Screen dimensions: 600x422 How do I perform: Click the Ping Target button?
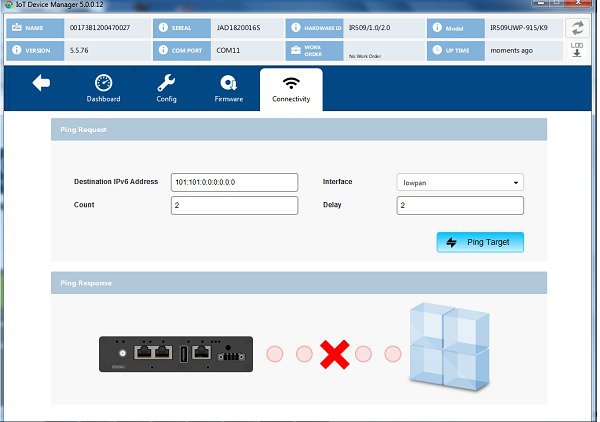(x=480, y=242)
